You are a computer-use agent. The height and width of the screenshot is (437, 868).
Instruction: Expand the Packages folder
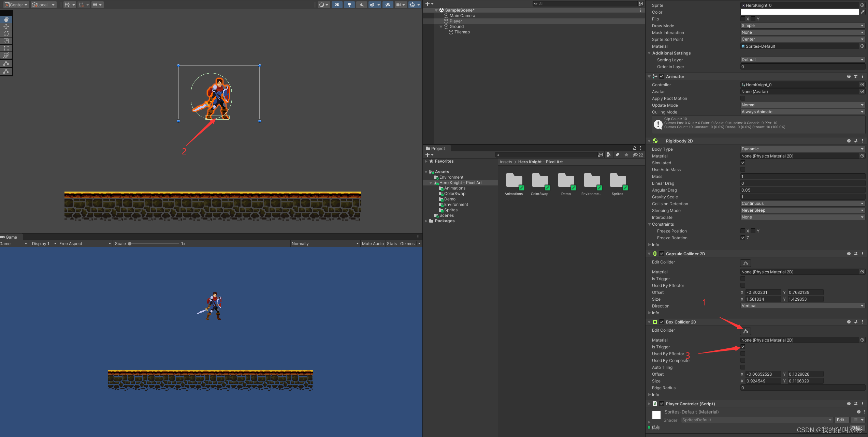pyautogui.click(x=426, y=221)
